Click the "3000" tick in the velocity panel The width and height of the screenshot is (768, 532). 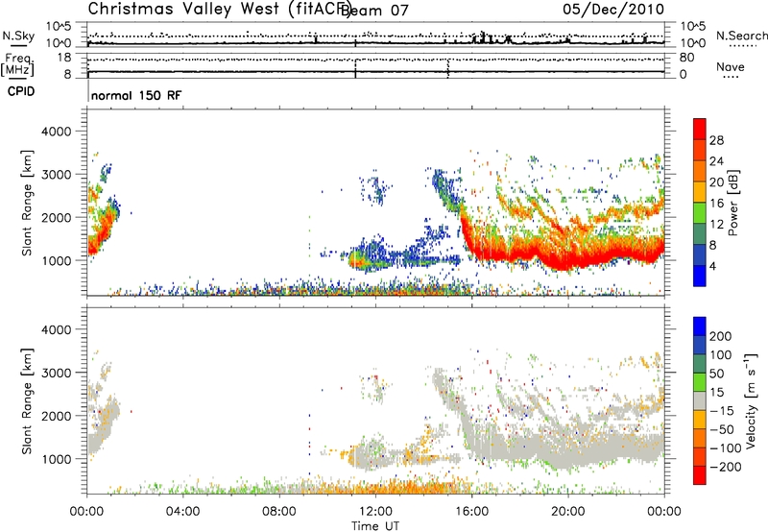pyautogui.click(x=57, y=373)
